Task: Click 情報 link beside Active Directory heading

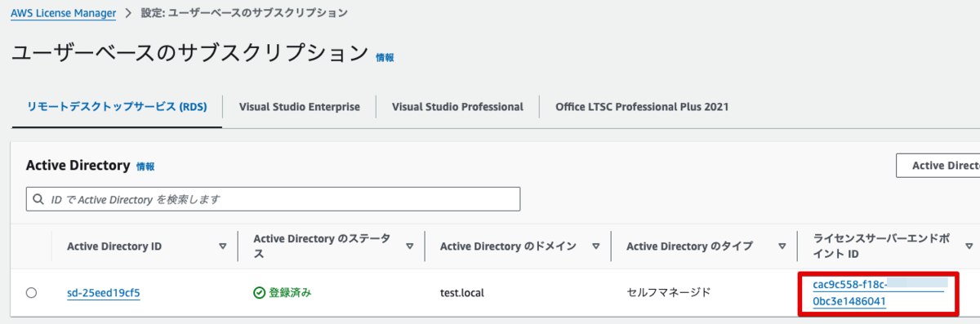Action: [x=145, y=166]
